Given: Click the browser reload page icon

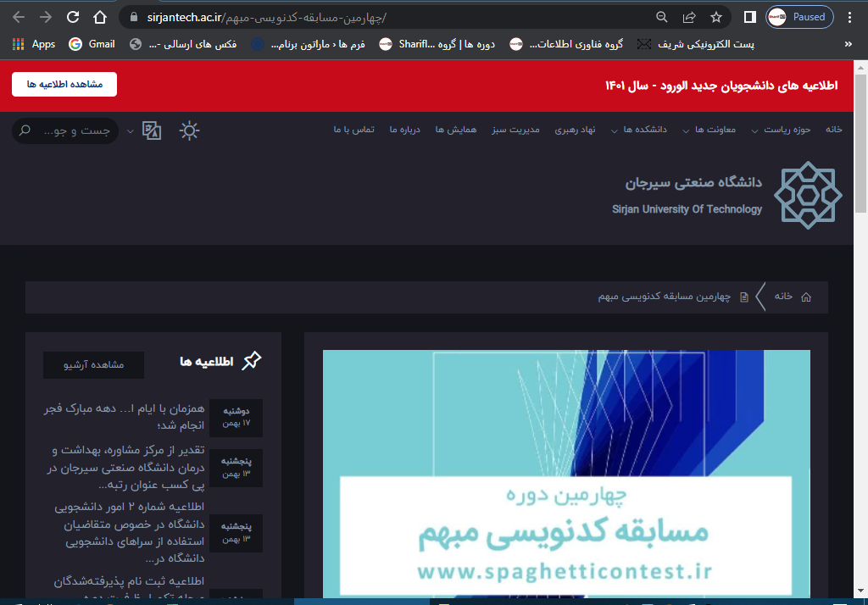Looking at the screenshot, I should coord(73,17).
